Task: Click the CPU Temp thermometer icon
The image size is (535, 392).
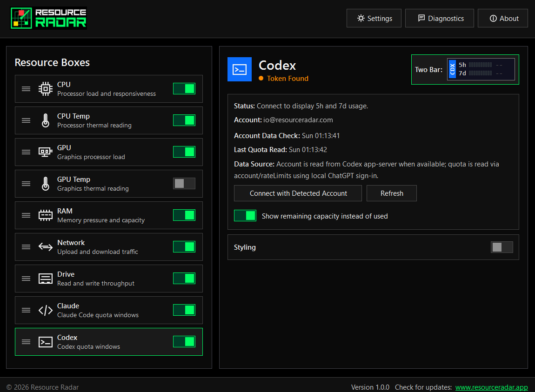Action: click(x=46, y=120)
